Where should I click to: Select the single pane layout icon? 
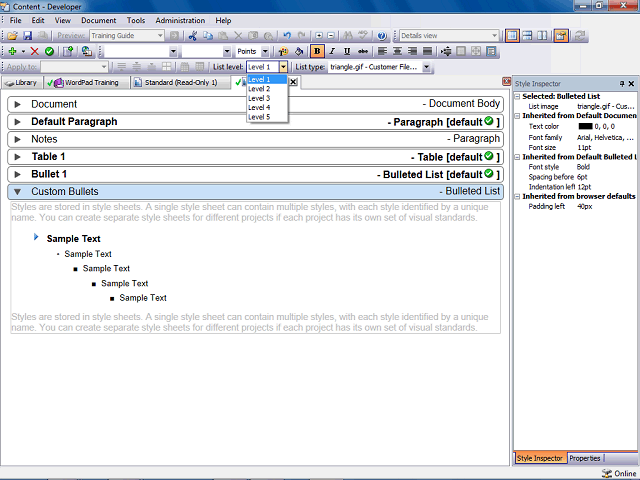[x=512, y=36]
